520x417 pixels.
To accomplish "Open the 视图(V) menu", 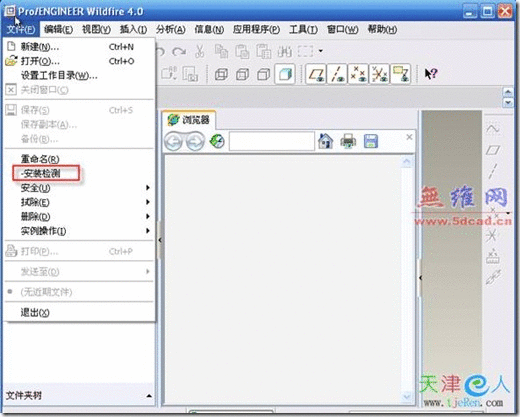I will tap(96, 30).
